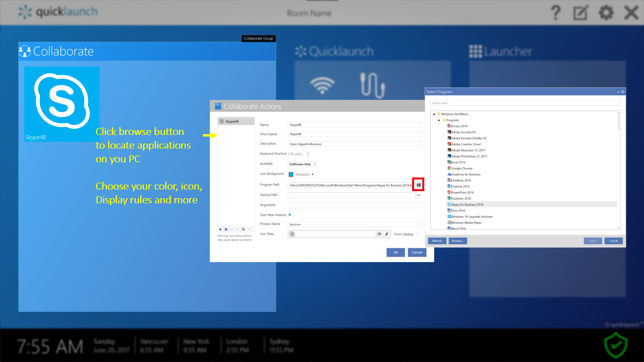
Task: Select Adobe Illustrator CC 2017
Action: (x=466, y=150)
